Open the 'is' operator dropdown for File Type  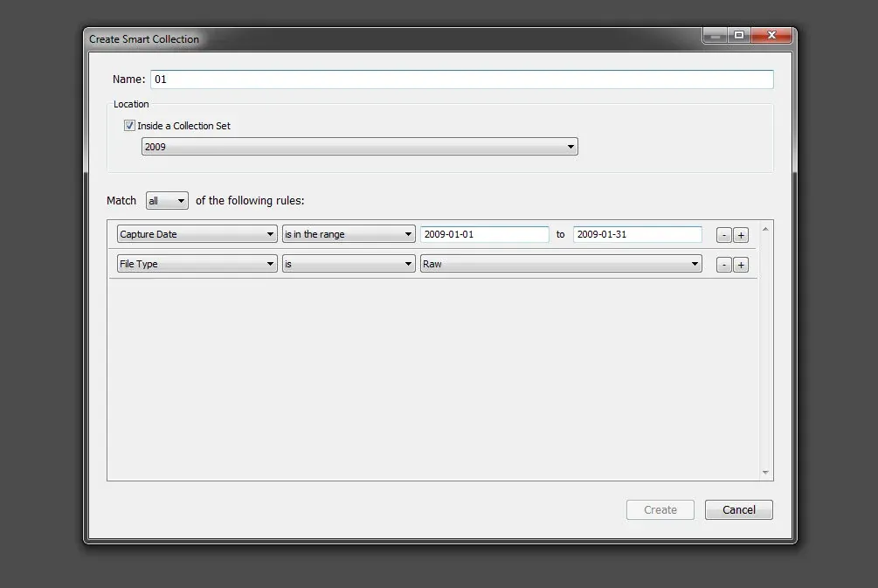tap(348, 264)
